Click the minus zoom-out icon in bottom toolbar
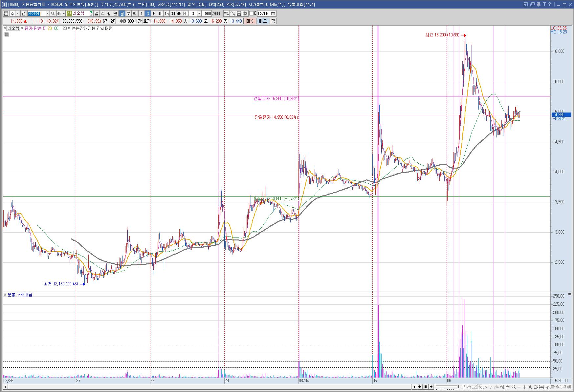This screenshot has height=392, width=574. (x=519, y=387)
